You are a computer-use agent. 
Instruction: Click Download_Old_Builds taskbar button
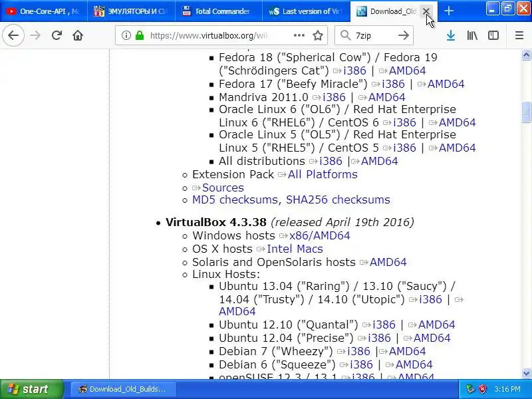pos(123,389)
